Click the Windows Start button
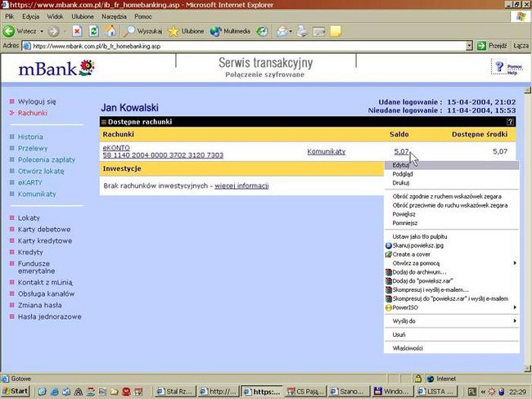 pyautogui.click(x=16, y=392)
